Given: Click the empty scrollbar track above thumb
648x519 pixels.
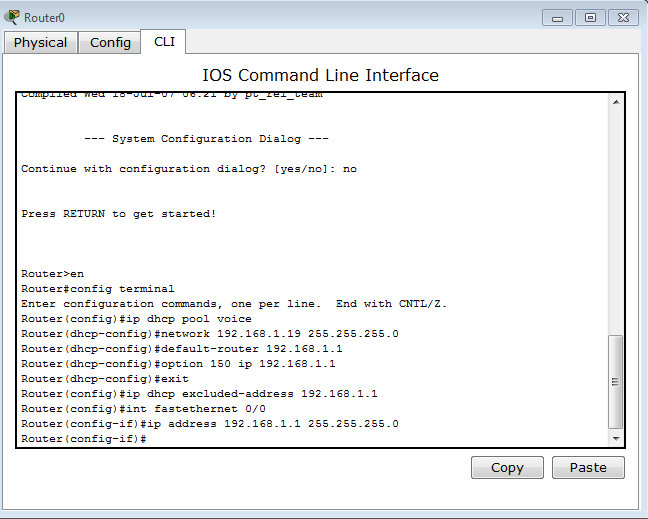Looking at the screenshot, I should pyautogui.click(x=616, y=222).
